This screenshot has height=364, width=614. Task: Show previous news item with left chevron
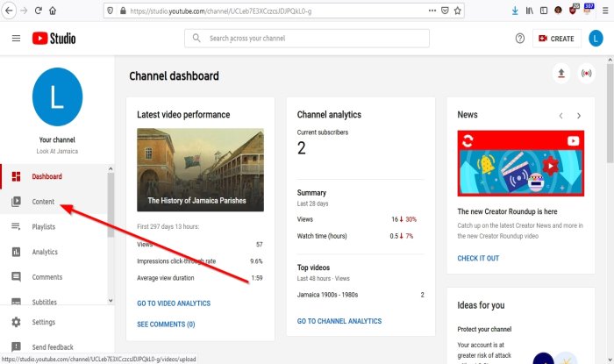(x=560, y=116)
